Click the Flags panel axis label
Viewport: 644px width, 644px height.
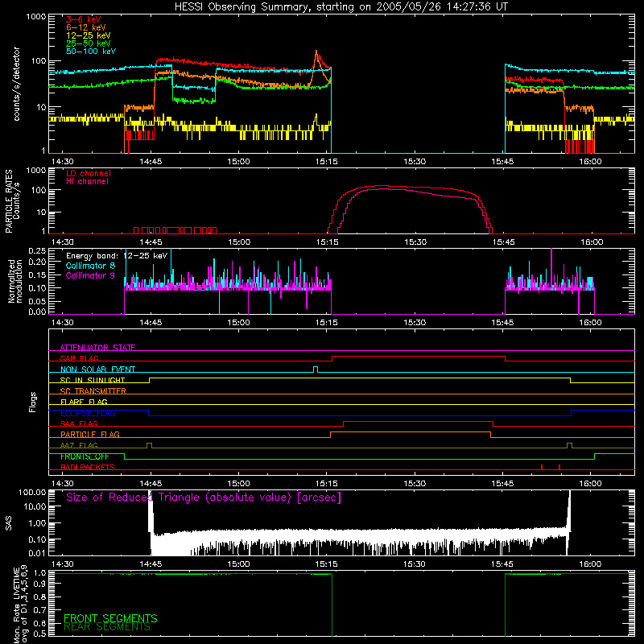click(33, 402)
